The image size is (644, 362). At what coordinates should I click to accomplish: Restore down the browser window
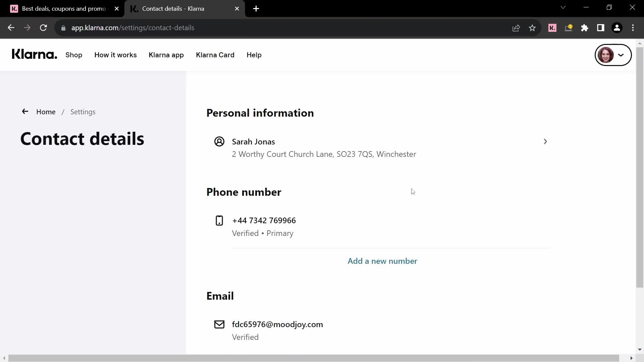coord(609,7)
